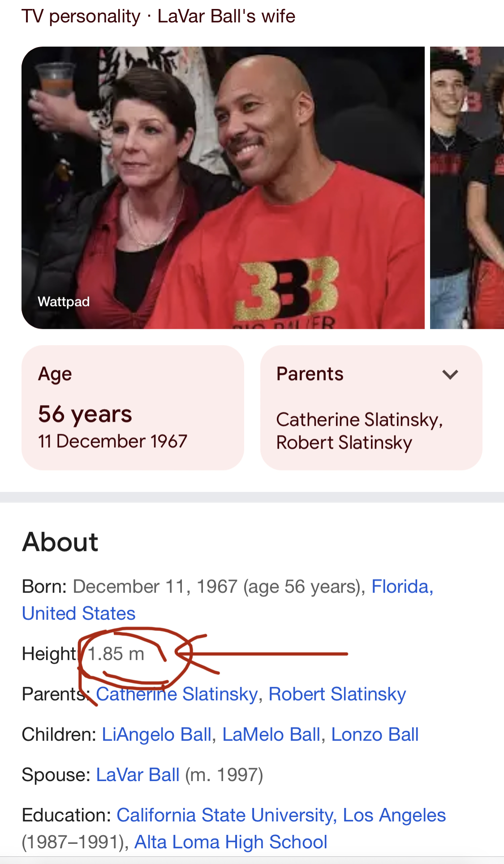
Task: Tap the About section heading
Action: (60, 542)
